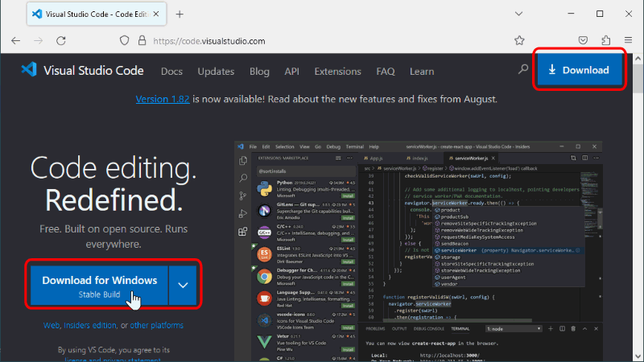Click Run and Debug icon in hero screenshot

click(x=243, y=214)
